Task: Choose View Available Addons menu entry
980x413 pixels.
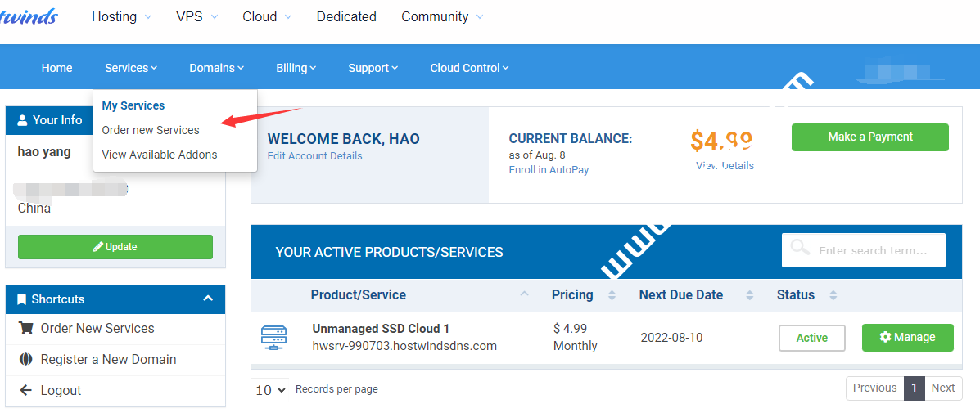Action: (160, 155)
